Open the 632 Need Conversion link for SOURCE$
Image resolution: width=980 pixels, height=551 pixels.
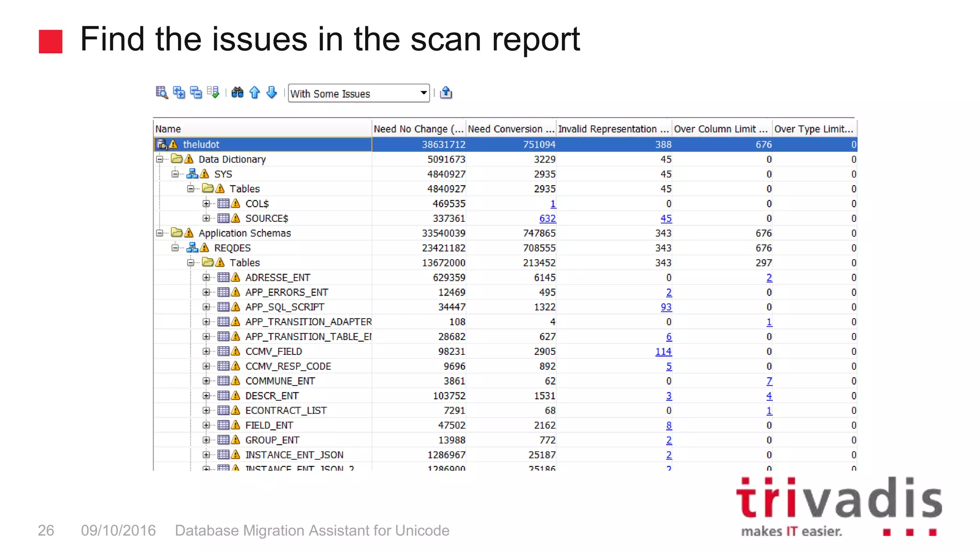(547, 218)
